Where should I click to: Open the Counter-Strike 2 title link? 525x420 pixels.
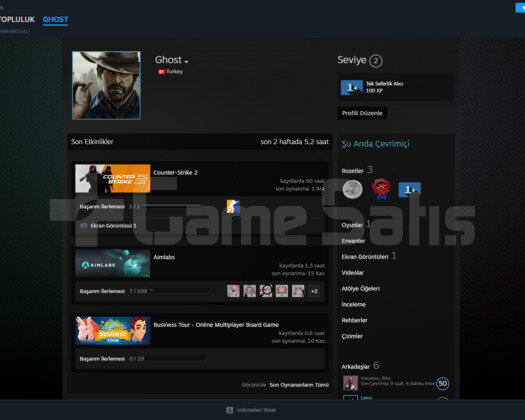175,172
